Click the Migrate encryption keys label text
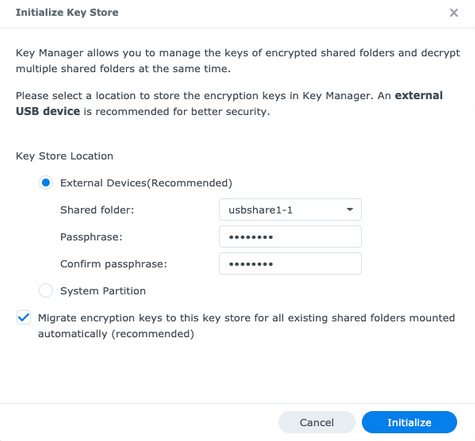This screenshot has width=475, height=441. [246, 326]
